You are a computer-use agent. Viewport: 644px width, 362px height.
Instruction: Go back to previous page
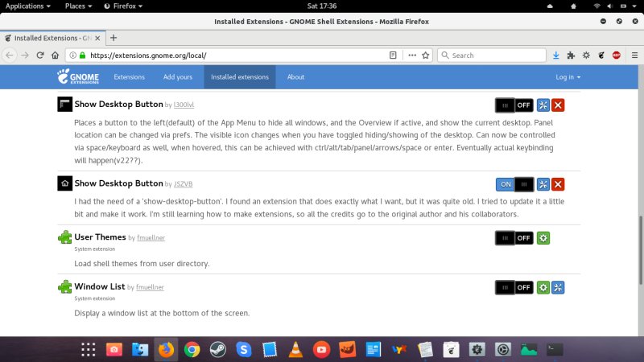coord(10,55)
